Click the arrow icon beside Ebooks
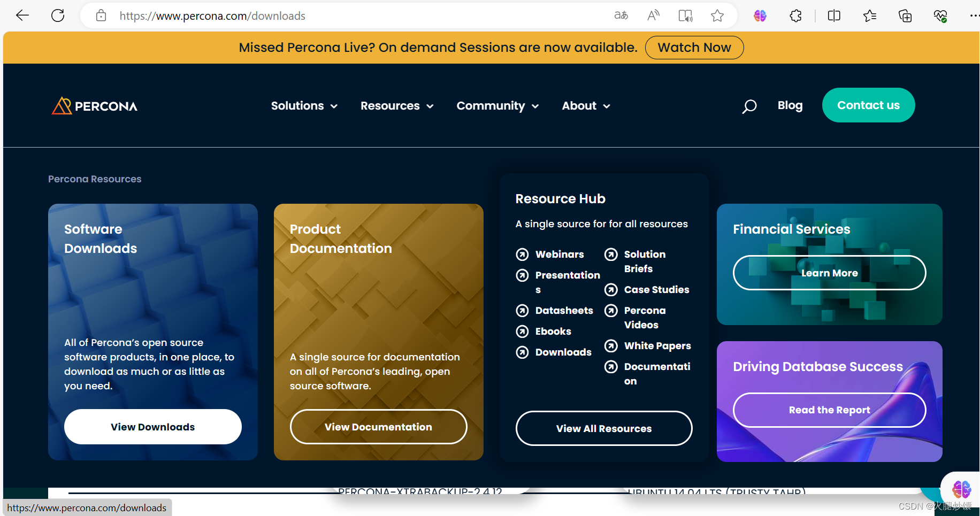The width and height of the screenshot is (980, 516). tap(522, 332)
